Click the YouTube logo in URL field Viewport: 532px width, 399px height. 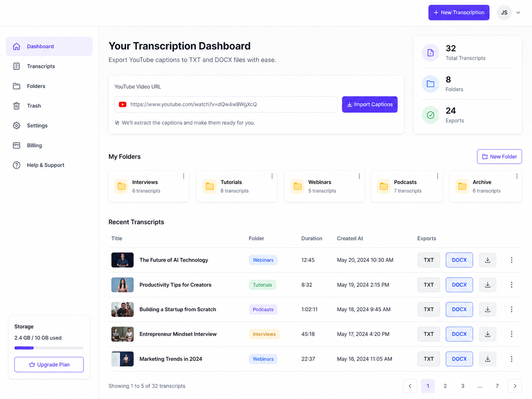(x=123, y=104)
